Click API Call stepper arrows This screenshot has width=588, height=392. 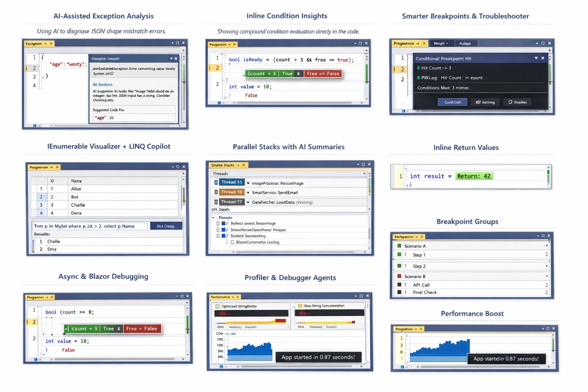tap(547, 285)
